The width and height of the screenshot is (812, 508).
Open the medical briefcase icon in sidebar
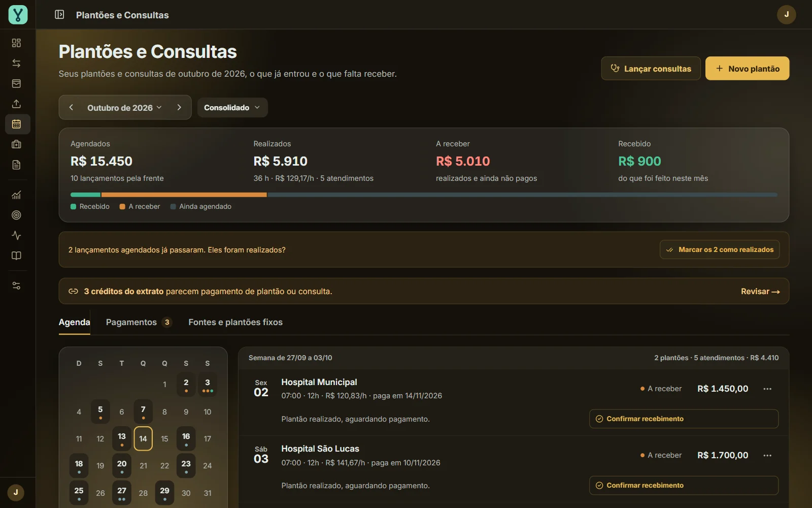(x=16, y=144)
